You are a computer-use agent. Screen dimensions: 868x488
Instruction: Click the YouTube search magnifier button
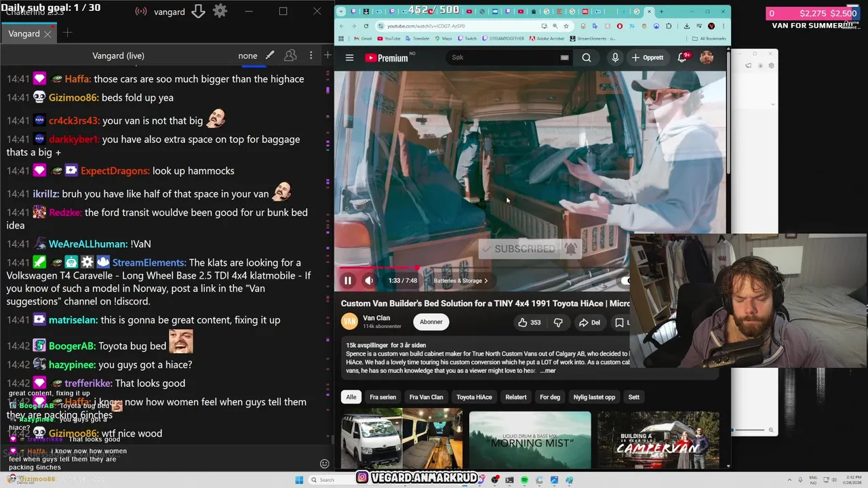tap(587, 58)
